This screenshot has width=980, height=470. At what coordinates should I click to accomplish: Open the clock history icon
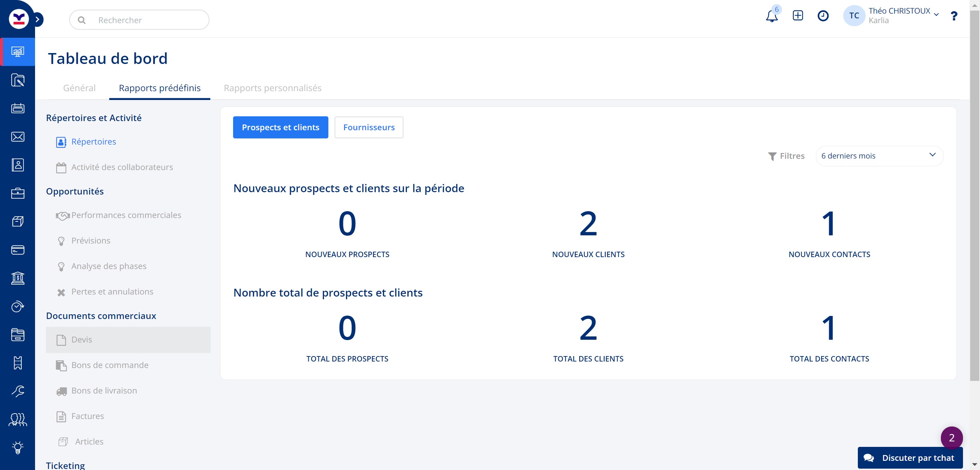(x=823, y=16)
